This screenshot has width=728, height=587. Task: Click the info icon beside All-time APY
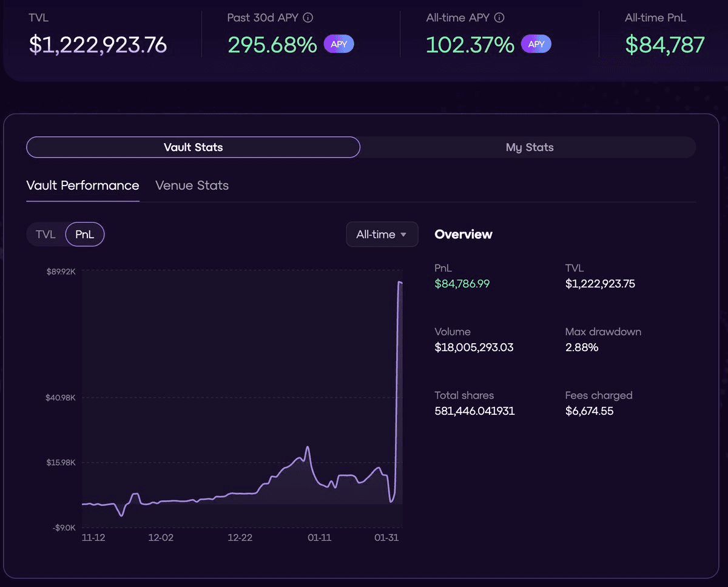(x=499, y=18)
